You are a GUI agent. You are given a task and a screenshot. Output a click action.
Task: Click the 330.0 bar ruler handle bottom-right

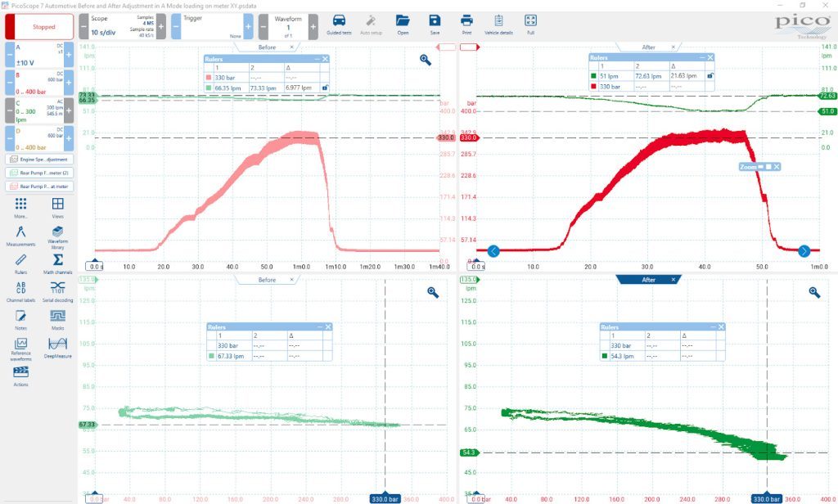point(766,498)
